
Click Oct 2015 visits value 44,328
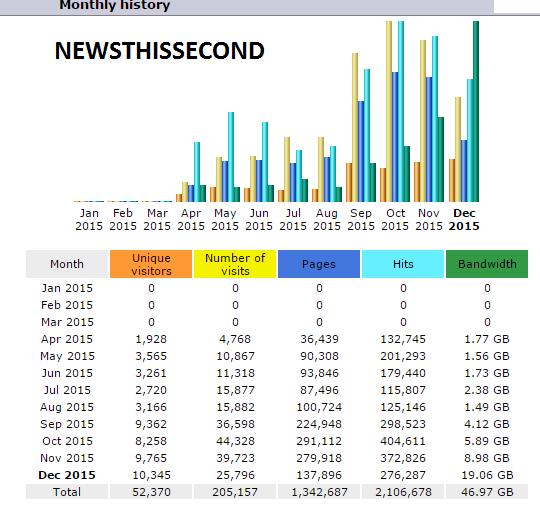[236, 441]
